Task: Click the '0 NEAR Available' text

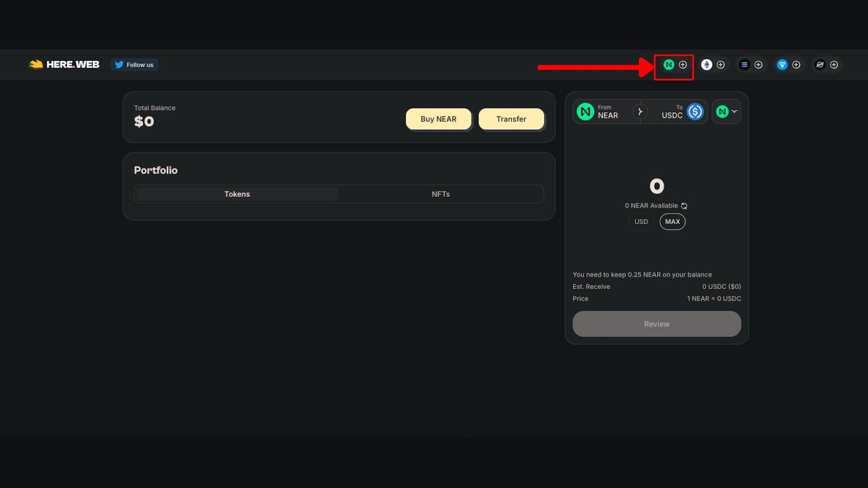Action: pyautogui.click(x=651, y=206)
